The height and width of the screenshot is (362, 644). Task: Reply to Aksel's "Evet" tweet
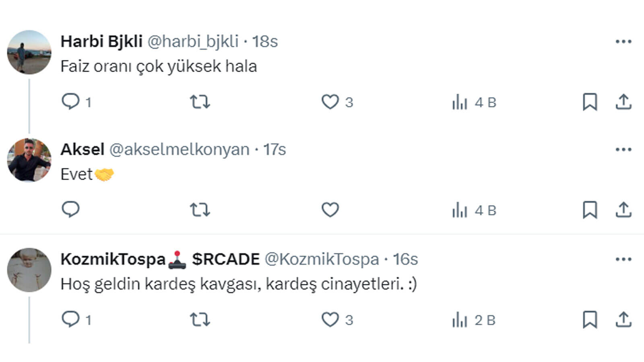(70, 210)
